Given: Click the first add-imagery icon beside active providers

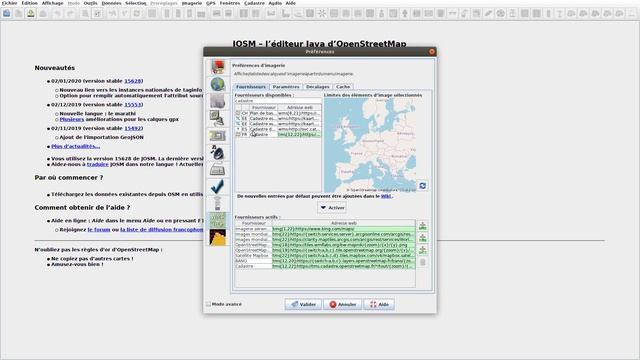Looking at the screenshot, I should (x=422, y=226).
